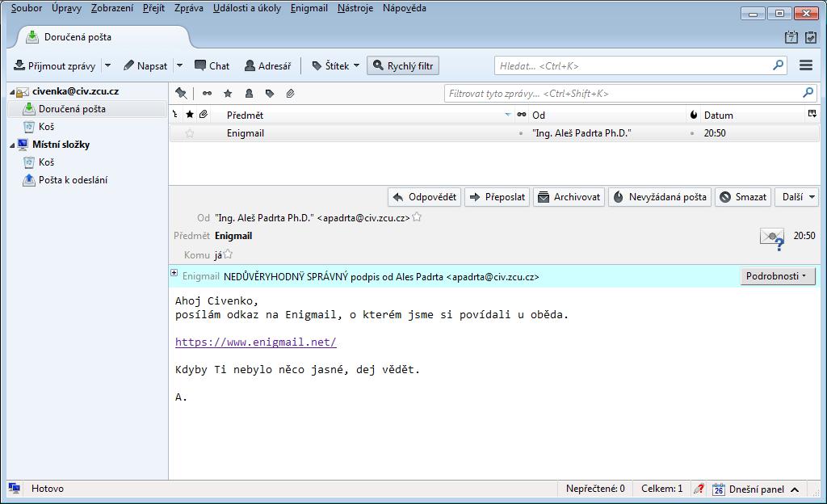This screenshot has width=827, height=504.
Task: Open the tasks tab icon
Action: pos(811,37)
